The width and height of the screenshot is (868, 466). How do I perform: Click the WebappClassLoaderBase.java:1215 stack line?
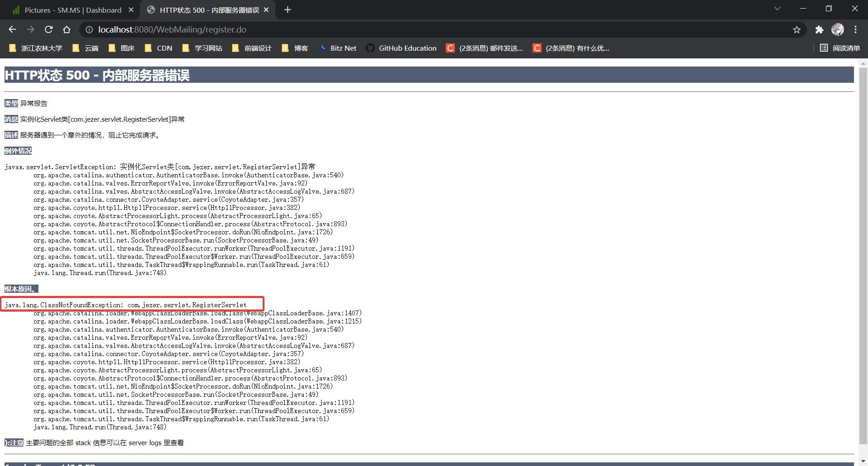pos(198,321)
